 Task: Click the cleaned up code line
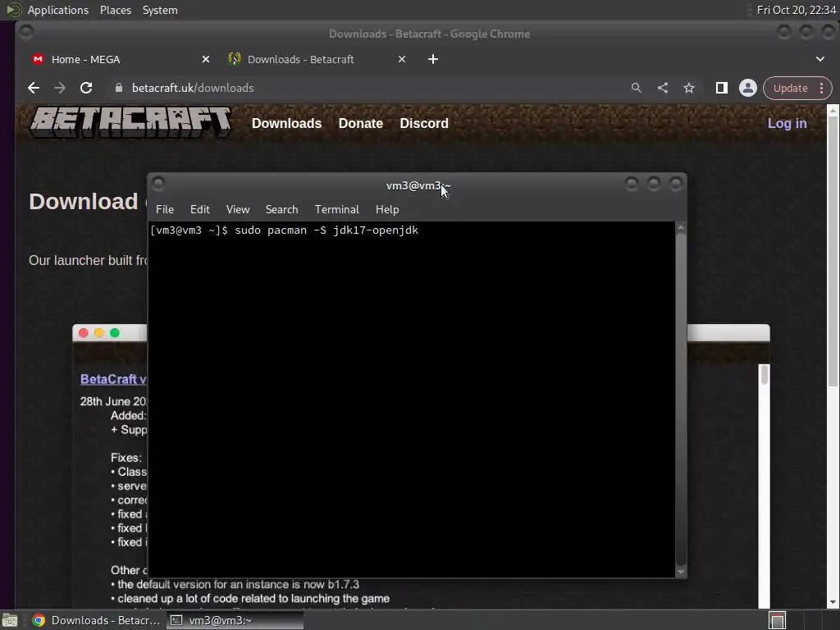click(250, 598)
